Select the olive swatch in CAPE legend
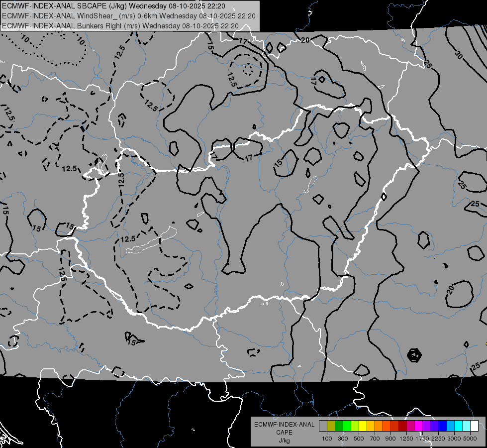The width and height of the screenshot is (487, 448). 331,426
